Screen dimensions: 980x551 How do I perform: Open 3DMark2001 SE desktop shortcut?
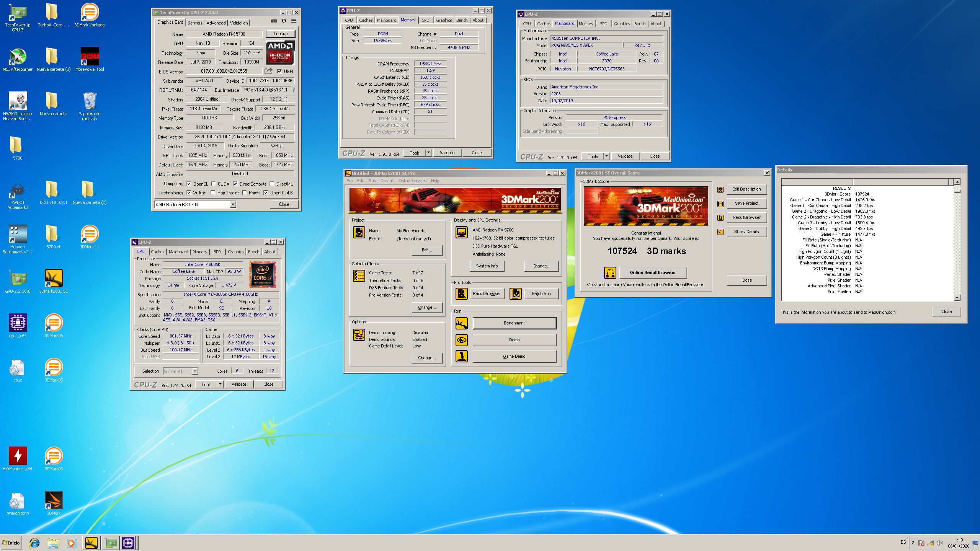pyautogui.click(x=54, y=282)
